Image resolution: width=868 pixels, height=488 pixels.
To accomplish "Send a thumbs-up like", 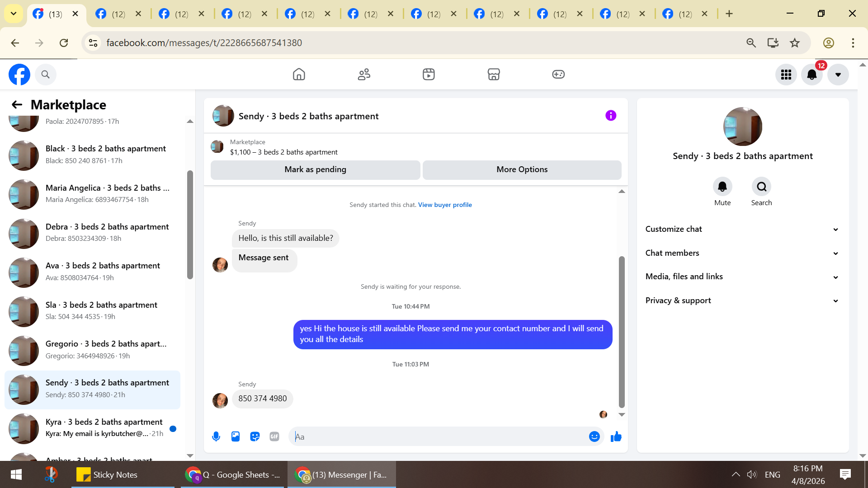I will pyautogui.click(x=616, y=436).
